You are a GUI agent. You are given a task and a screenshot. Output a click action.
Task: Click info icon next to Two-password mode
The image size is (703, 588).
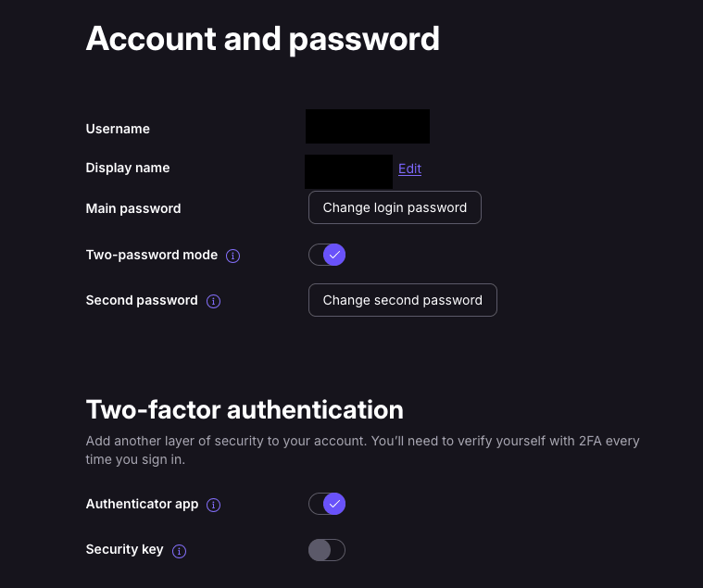tap(233, 256)
